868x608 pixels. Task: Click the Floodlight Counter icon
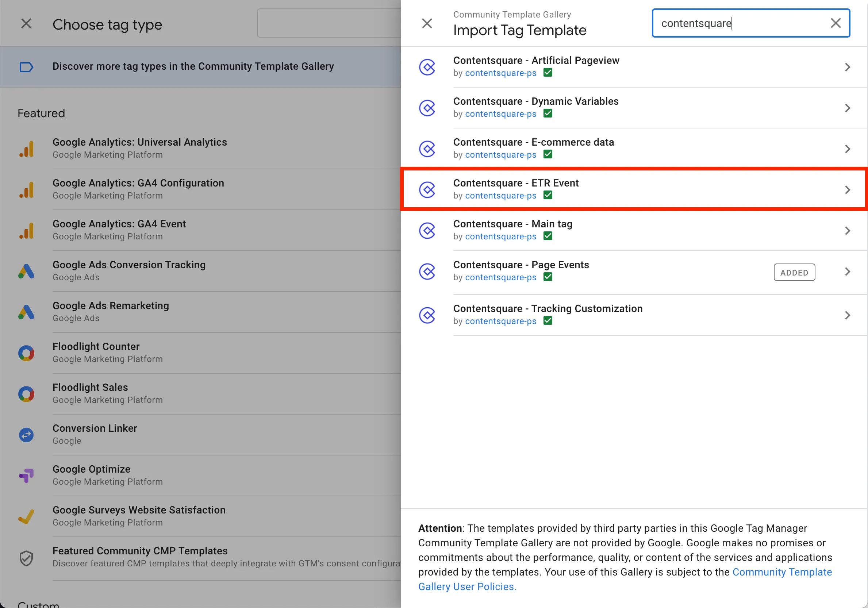pos(26,353)
